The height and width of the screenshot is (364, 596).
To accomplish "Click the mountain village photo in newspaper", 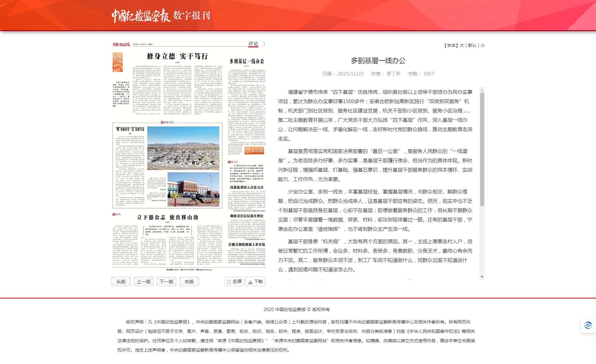I will tap(183, 148).
